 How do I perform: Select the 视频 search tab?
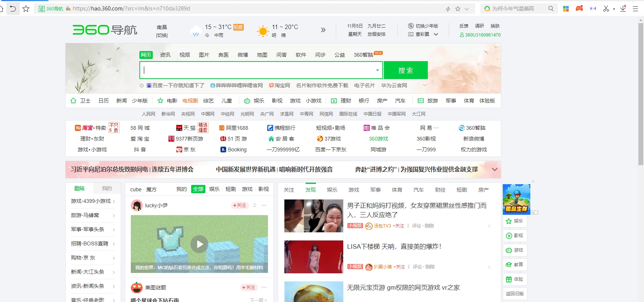(x=184, y=55)
